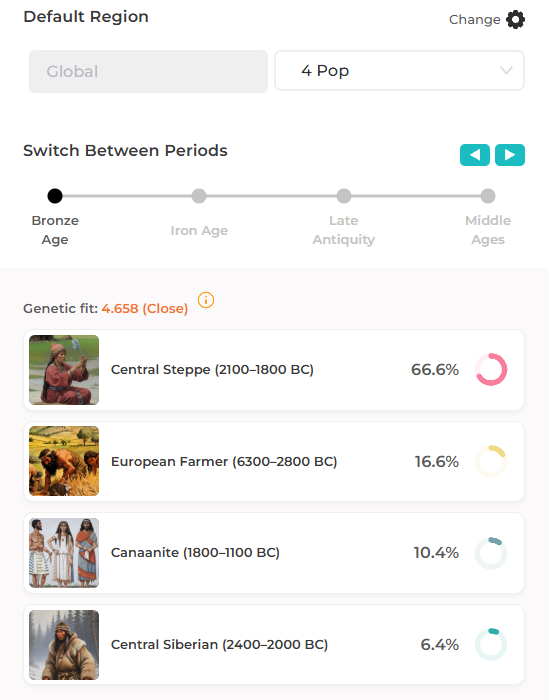This screenshot has width=549, height=700.
Task: Advance to next period with right arrow
Action: [x=510, y=155]
